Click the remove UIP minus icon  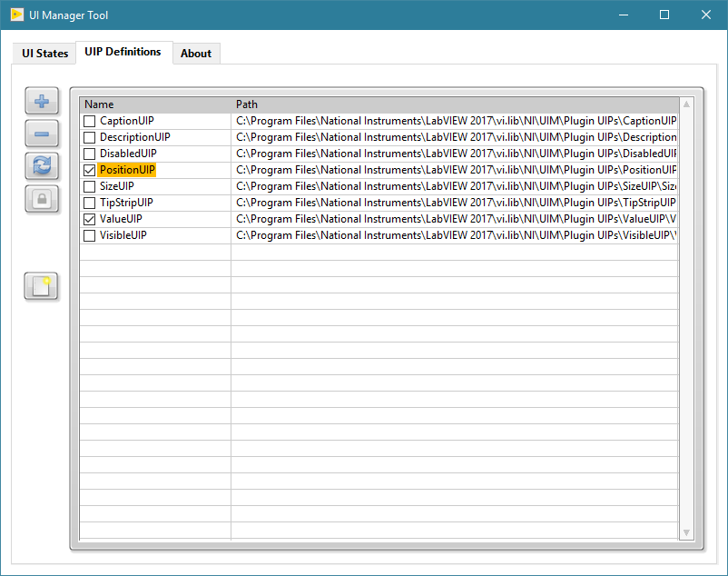pyautogui.click(x=42, y=134)
